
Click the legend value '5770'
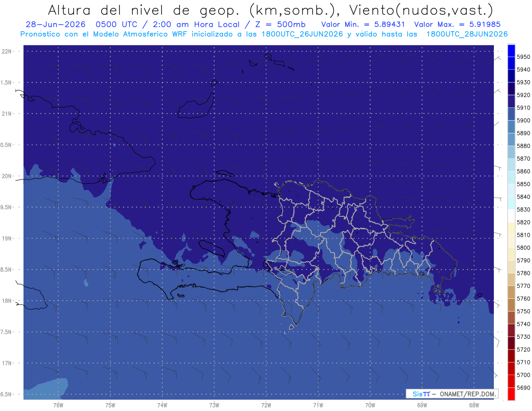[x=524, y=286]
